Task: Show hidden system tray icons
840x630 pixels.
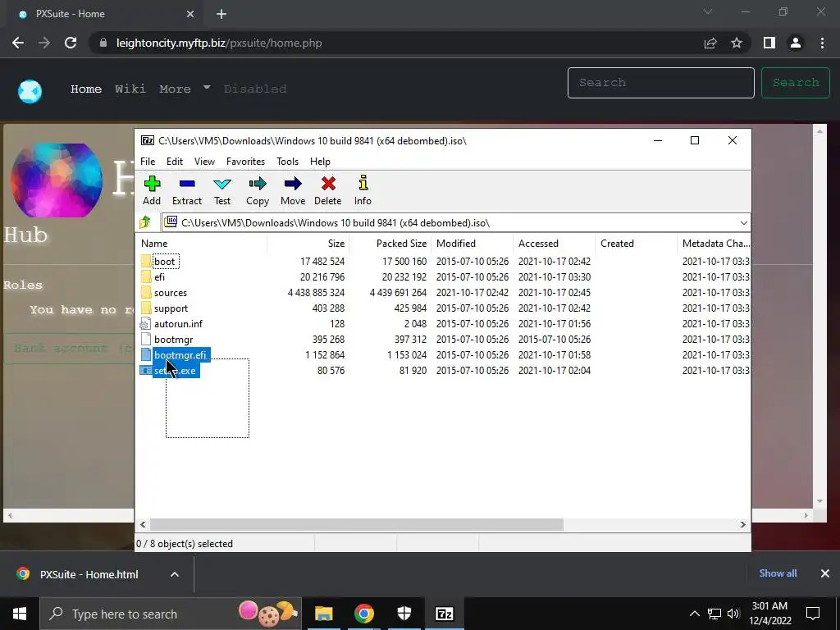Action: [x=694, y=614]
